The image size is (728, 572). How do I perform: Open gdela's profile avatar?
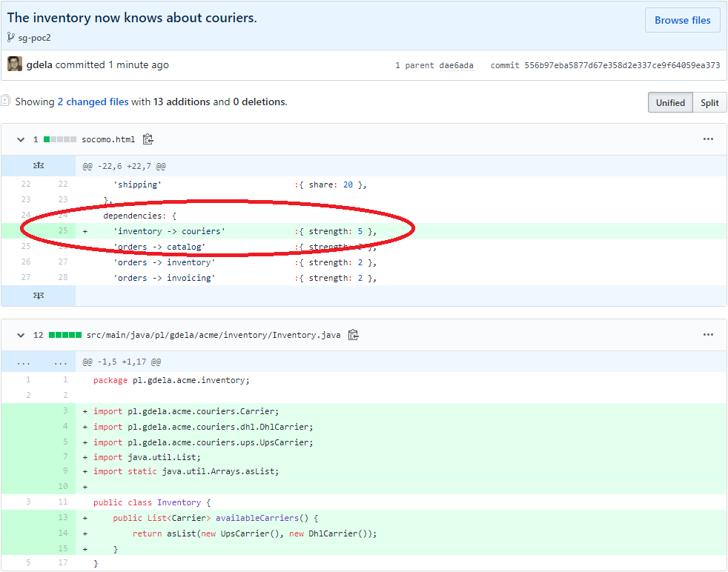14,64
